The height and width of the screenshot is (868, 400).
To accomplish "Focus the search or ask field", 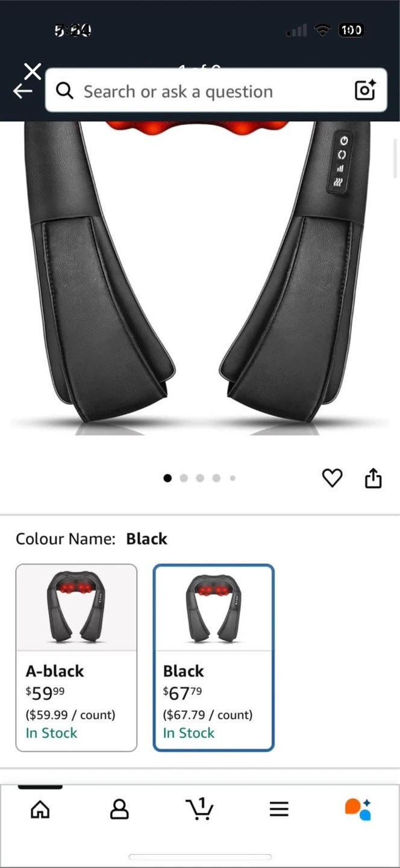I will [x=216, y=90].
